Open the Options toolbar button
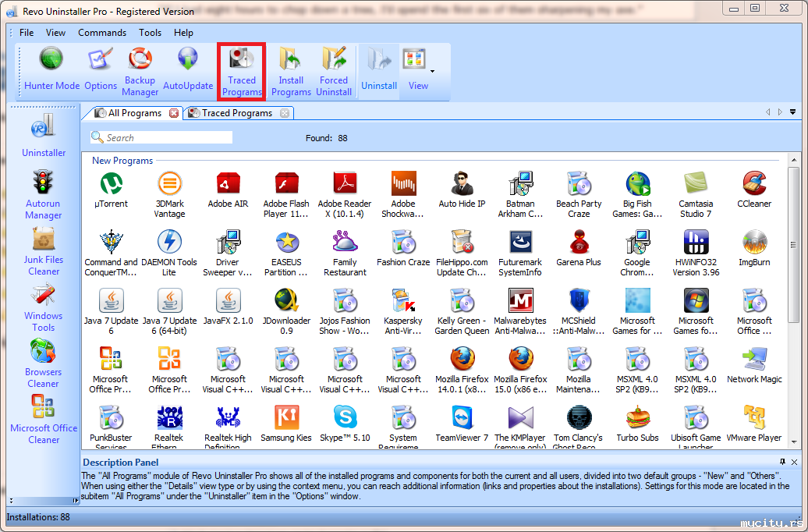Image resolution: width=808 pixels, height=532 pixels. click(x=101, y=70)
